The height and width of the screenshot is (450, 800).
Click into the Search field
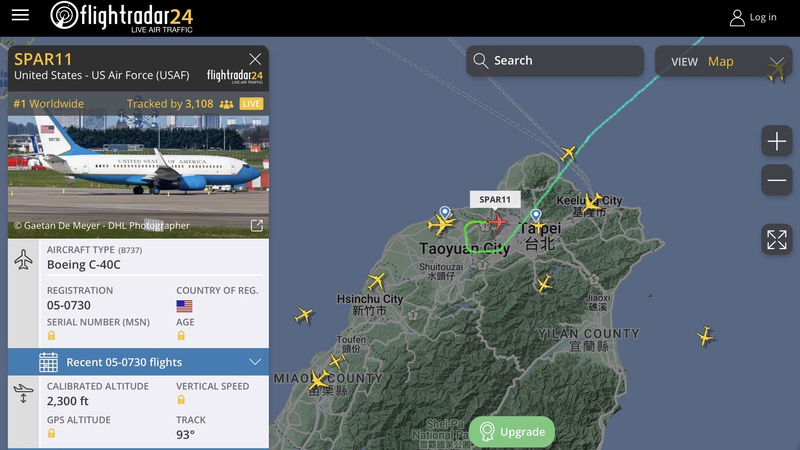555,61
